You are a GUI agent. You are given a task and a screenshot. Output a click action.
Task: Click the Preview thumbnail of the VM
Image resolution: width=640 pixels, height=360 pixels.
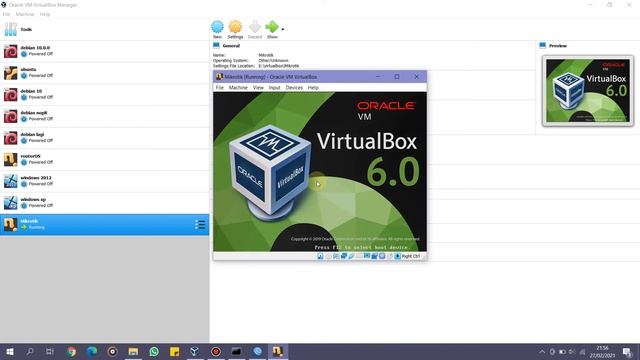(588, 91)
